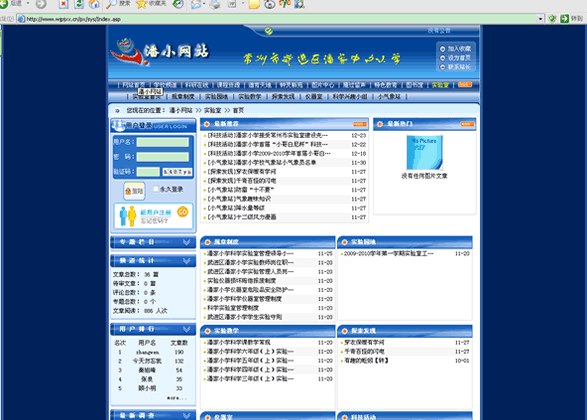Screen dimensions: 587x420
Task: Click the 登陆 login button
Action: click(134, 191)
